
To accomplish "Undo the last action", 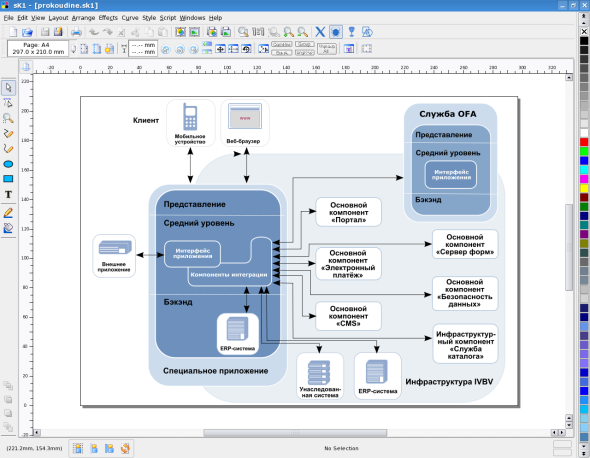I will click(94, 32).
